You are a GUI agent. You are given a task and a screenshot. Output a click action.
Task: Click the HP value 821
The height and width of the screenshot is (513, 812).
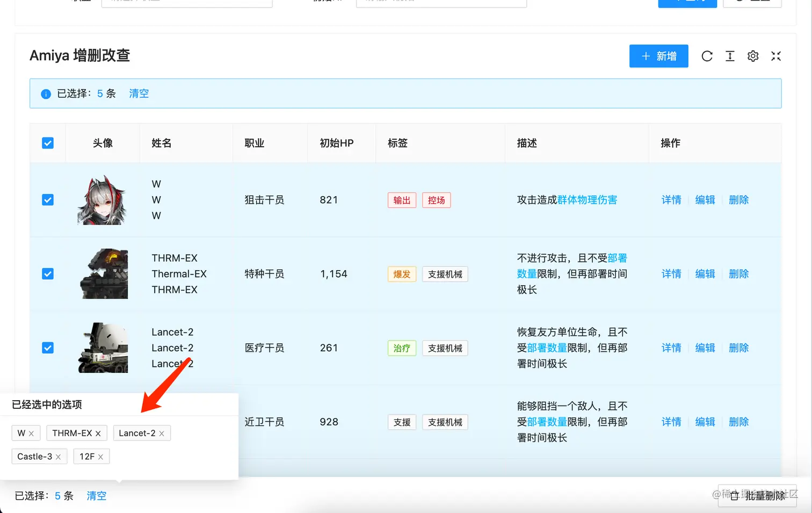329,200
